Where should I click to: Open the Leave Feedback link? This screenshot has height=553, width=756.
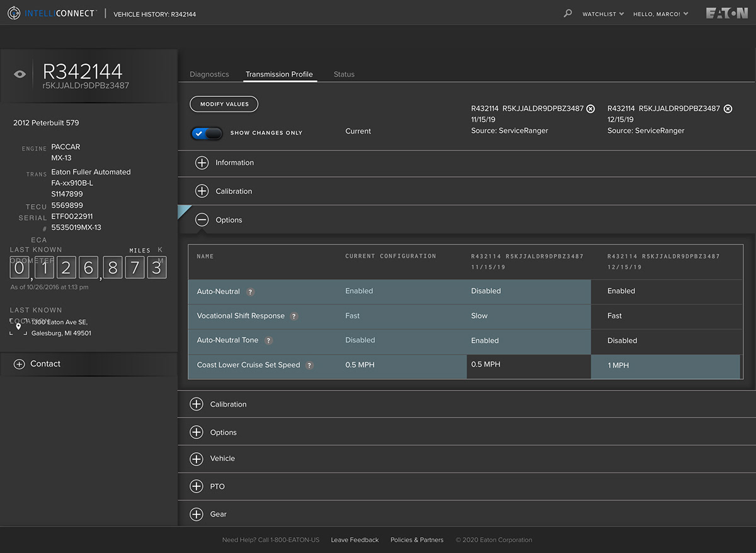pyautogui.click(x=355, y=540)
